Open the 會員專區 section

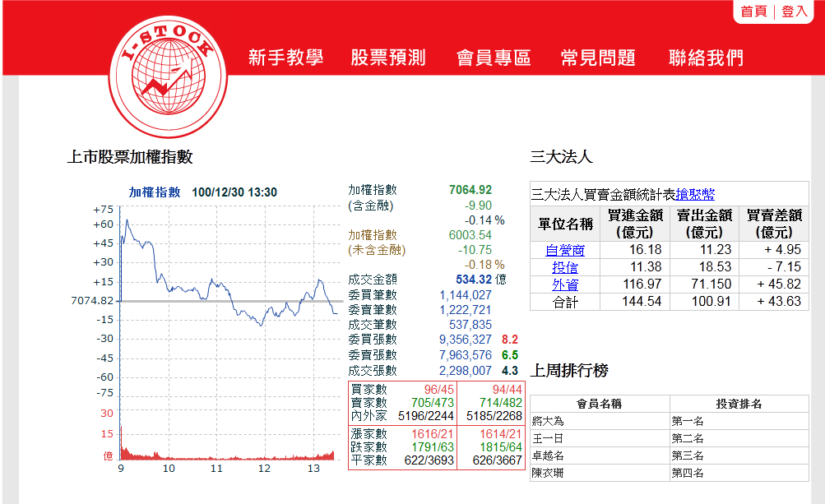pyautogui.click(x=494, y=58)
